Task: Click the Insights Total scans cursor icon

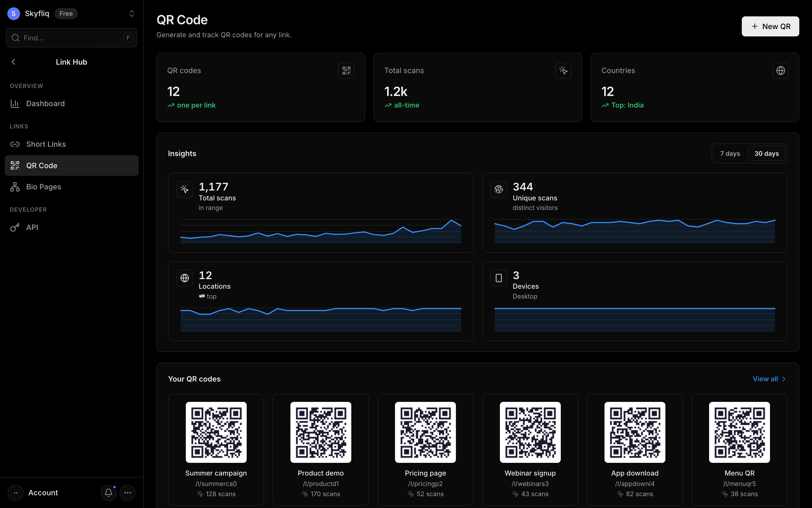Action: pyautogui.click(x=185, y=189)
